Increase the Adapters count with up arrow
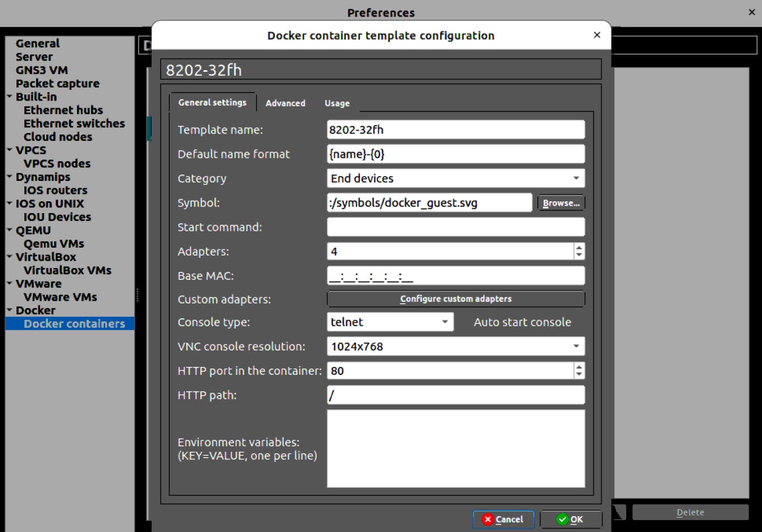Screen dimensions: 762x532 click(579, 248)
